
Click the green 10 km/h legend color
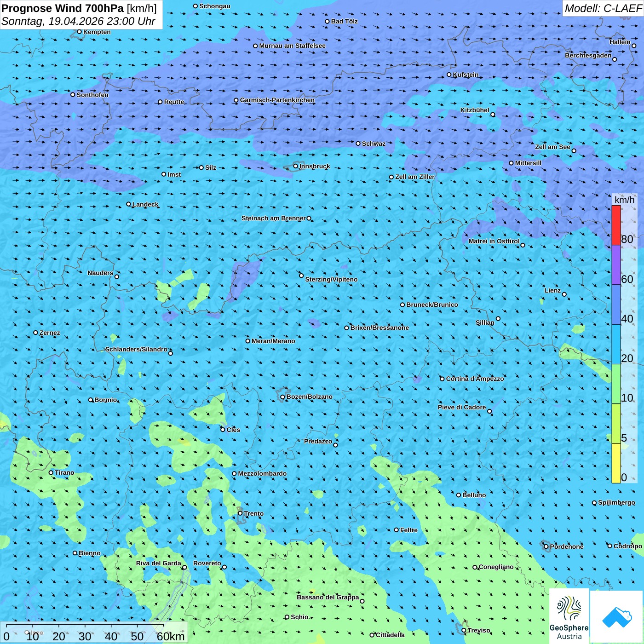click(616, 384)
